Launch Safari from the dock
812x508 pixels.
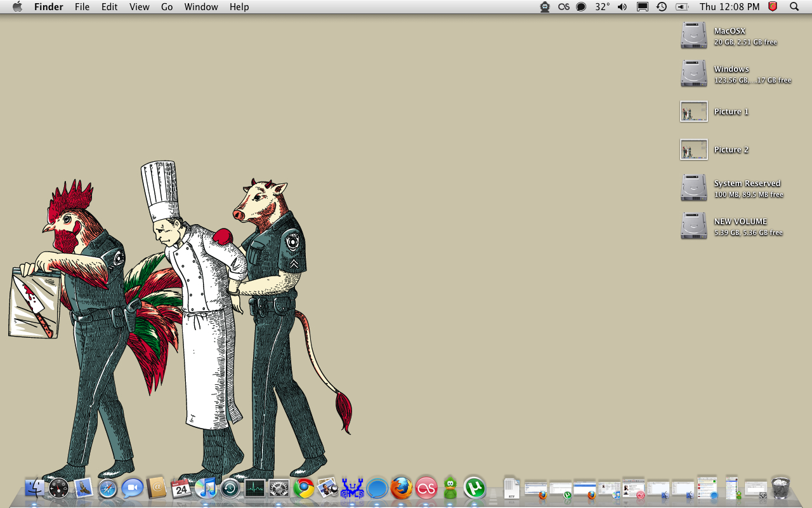[108, 488]
